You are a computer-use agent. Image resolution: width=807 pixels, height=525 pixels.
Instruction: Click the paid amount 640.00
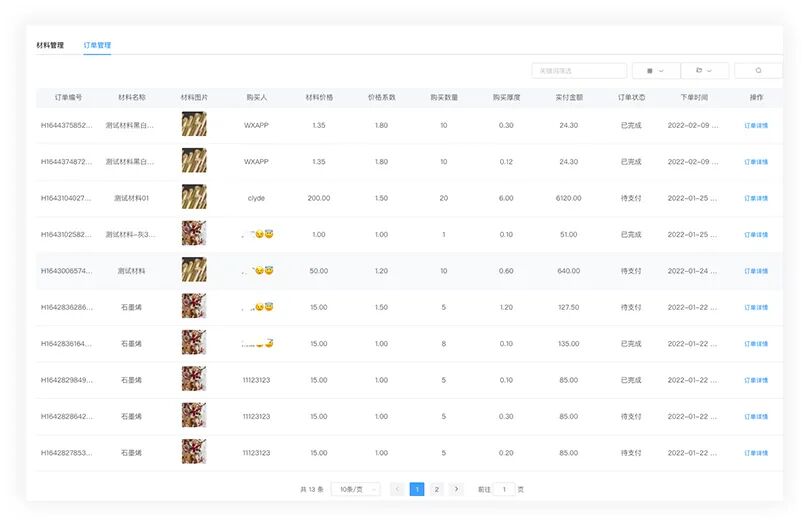point(569,271)
